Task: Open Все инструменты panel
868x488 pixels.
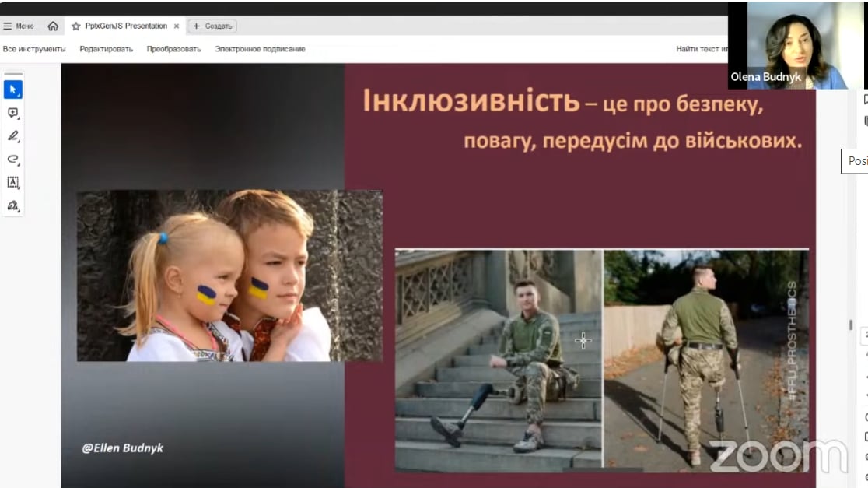Action: tap(34, 49)
